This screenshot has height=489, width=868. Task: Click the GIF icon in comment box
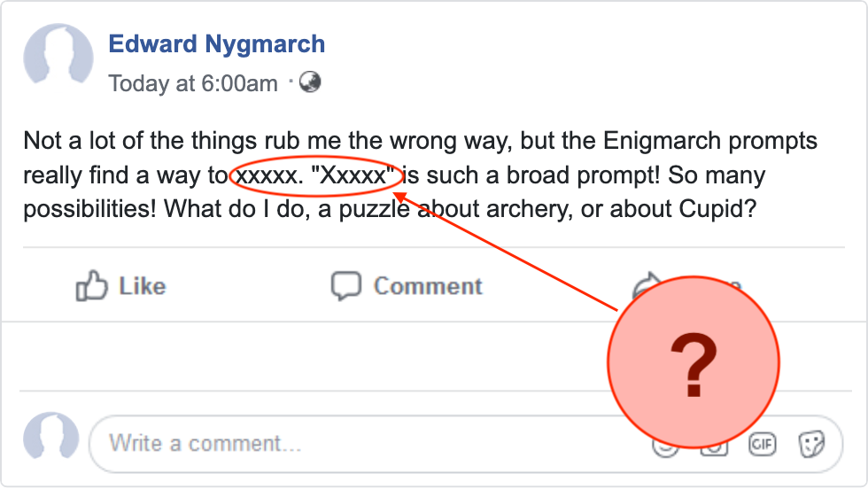pyautogui.click(x=763, y=444)
